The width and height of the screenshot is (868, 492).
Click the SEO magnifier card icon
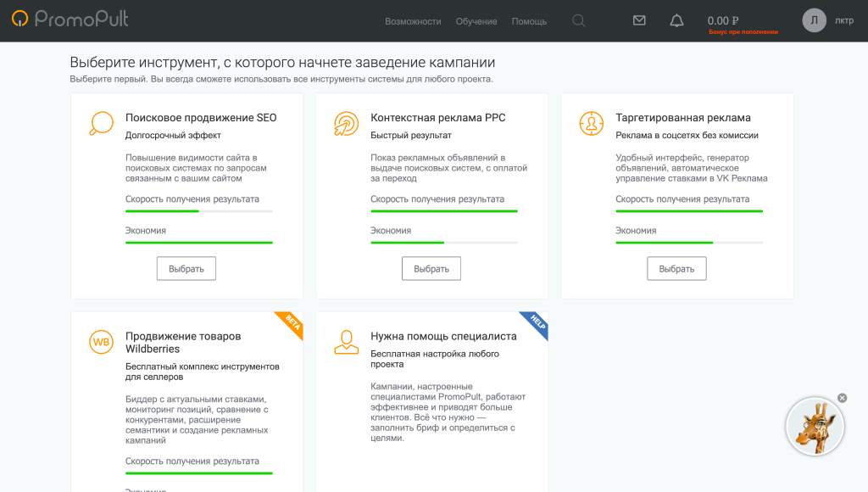(102, 123)
